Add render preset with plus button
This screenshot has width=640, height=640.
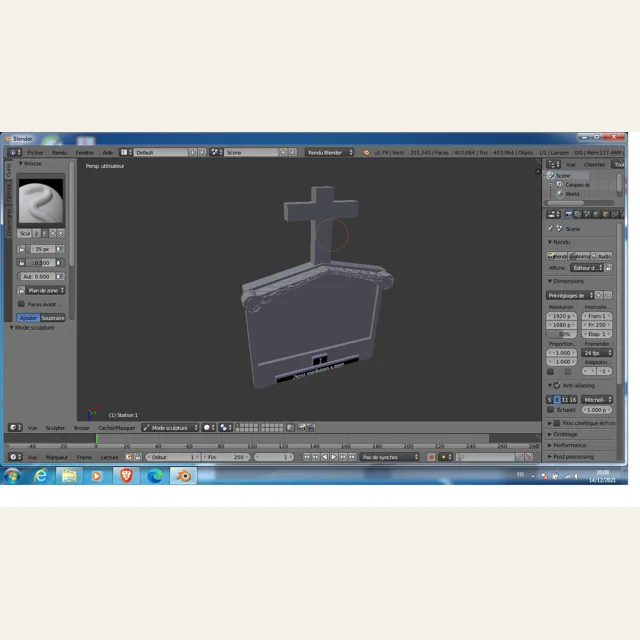[599, 295]
